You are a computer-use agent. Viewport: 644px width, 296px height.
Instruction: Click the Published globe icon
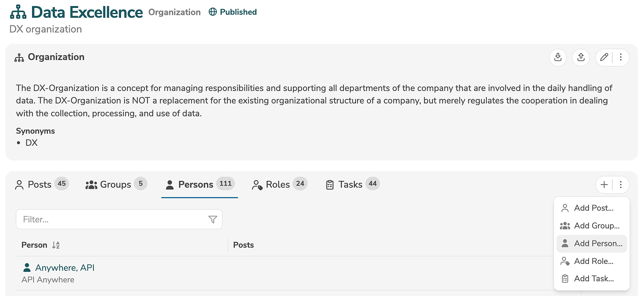(x=213, y=12)
